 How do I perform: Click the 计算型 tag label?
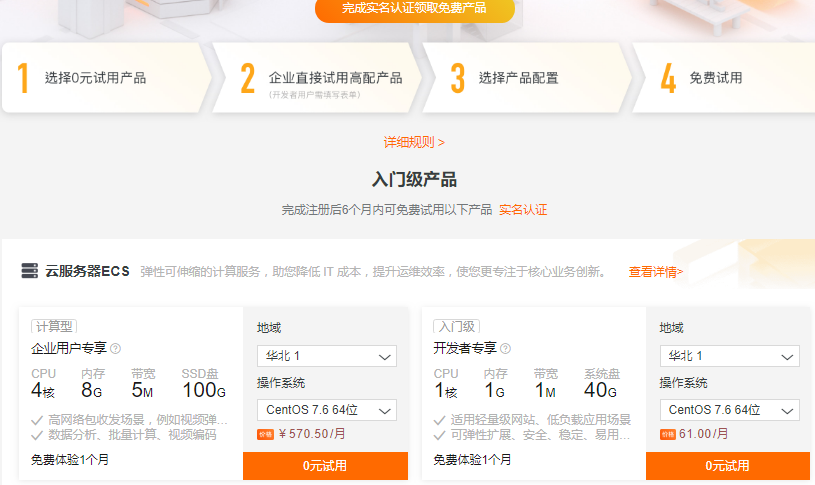[54, 326]
